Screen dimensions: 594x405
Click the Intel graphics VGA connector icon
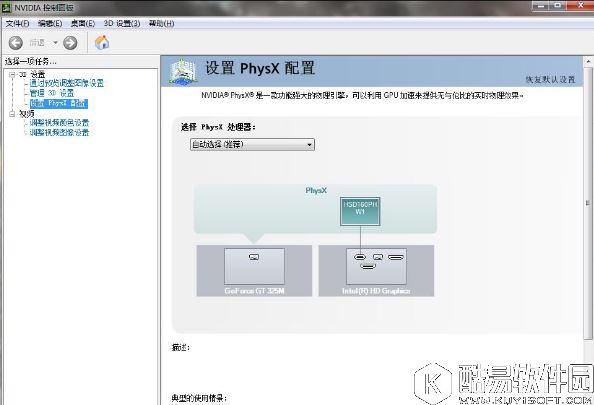pyautogui.click(x=378, y=257)
